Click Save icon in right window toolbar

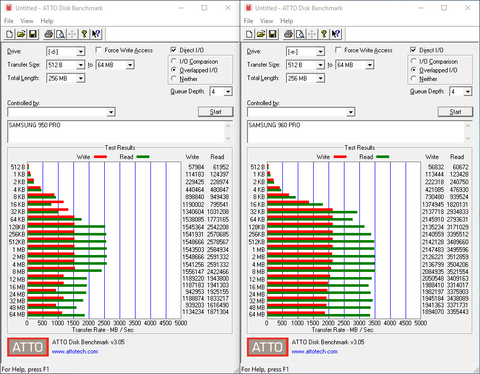(x=272, y=34)
